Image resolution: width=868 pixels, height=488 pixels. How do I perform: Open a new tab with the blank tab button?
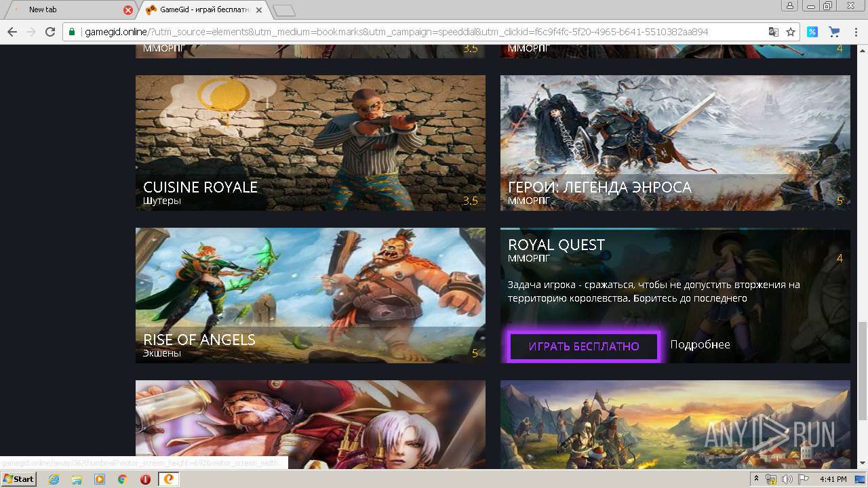[284, 10]
